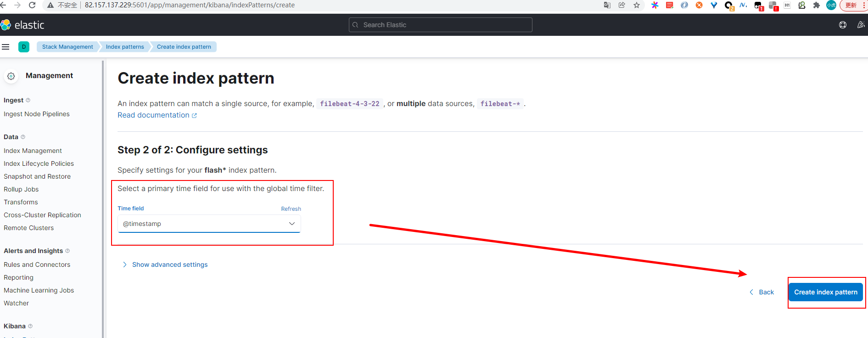The width and height of the screenshot is (868, 338).
Task: Open Machine Learning Jobs
Action: coord(39,290)
